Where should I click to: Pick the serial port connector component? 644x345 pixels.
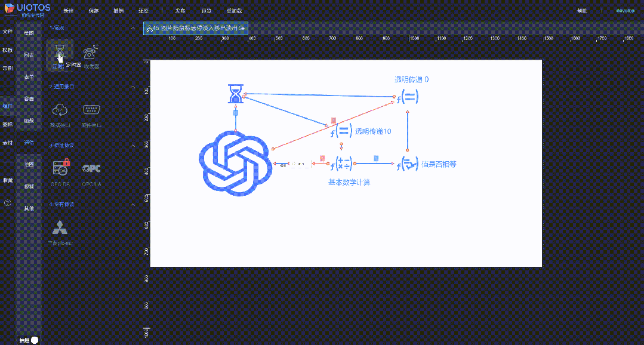point(91,110)
